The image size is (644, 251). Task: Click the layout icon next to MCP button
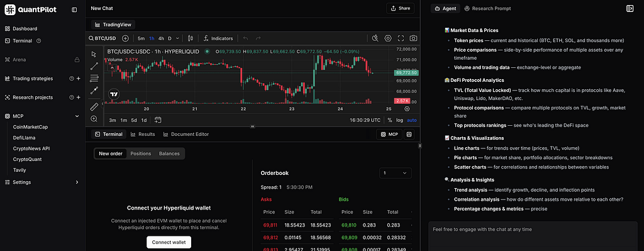click(409, 134)
